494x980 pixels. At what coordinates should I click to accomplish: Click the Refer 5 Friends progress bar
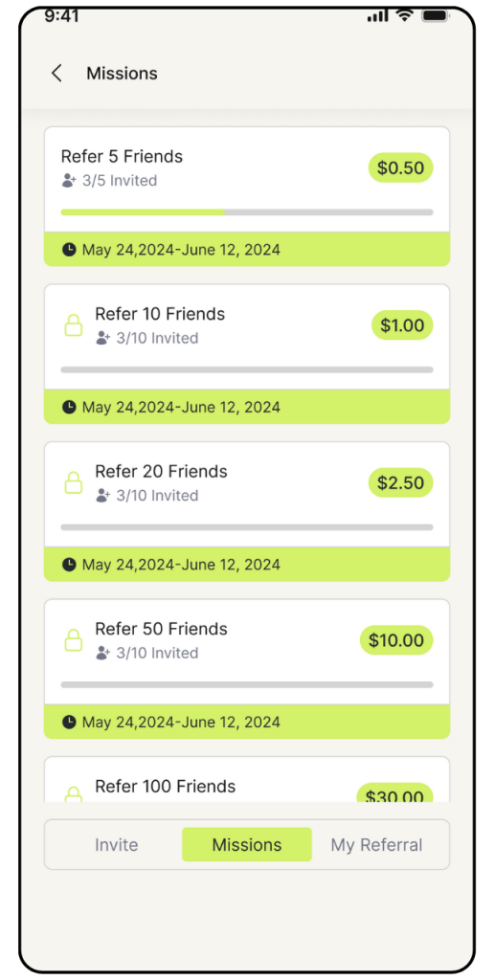tap(247, 212)
